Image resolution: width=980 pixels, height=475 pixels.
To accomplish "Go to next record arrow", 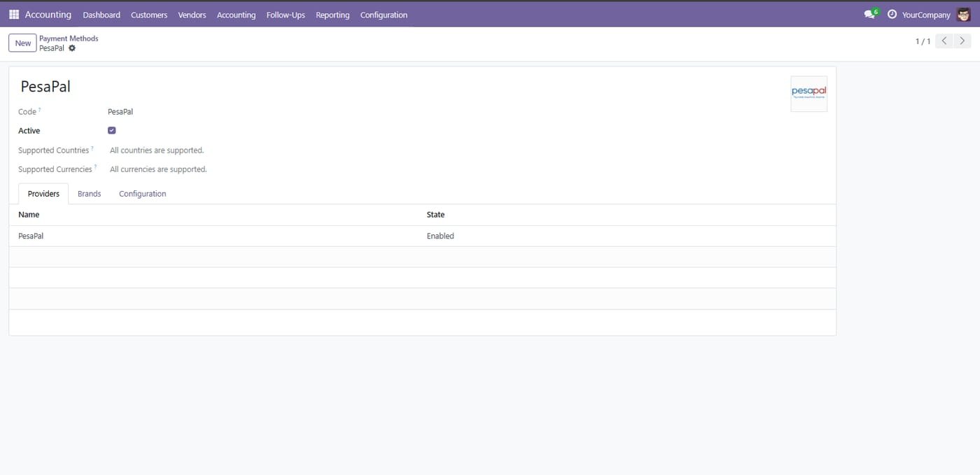I will coord(963,41).
